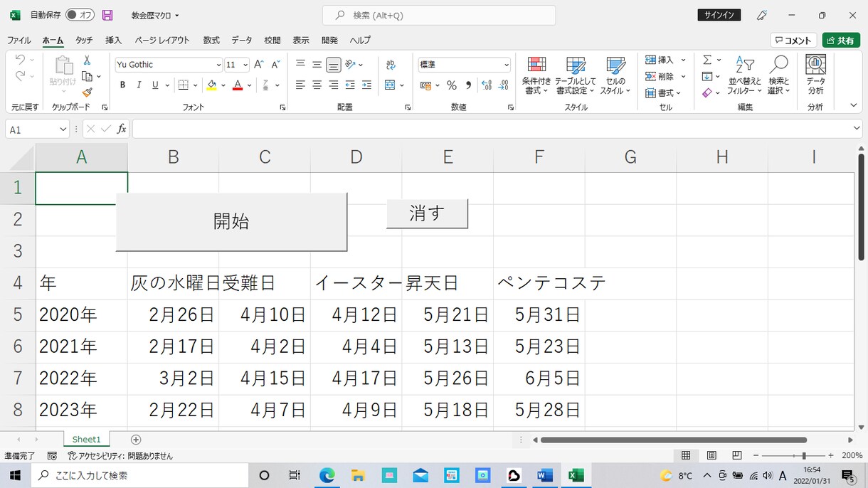Click the Merge and Center icon
The image size is (868, 488).
click(x=390, y=85)
